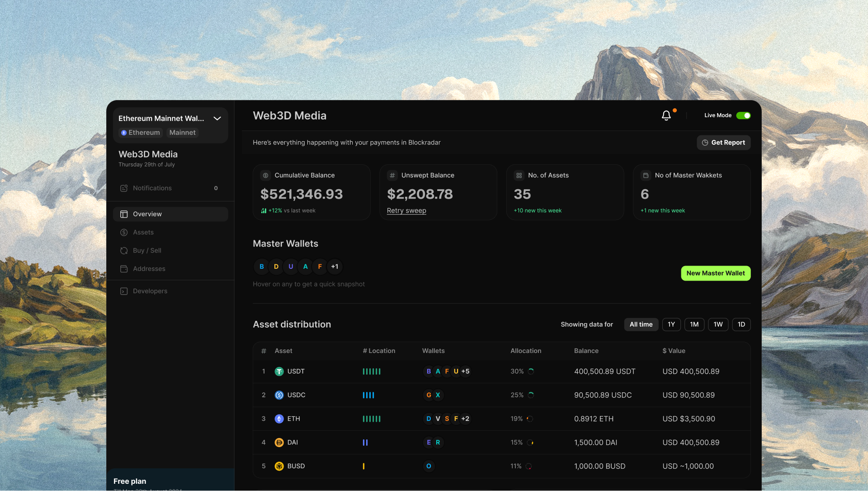
Task: Click the Retry sweep link
Action: pos(406,210)
